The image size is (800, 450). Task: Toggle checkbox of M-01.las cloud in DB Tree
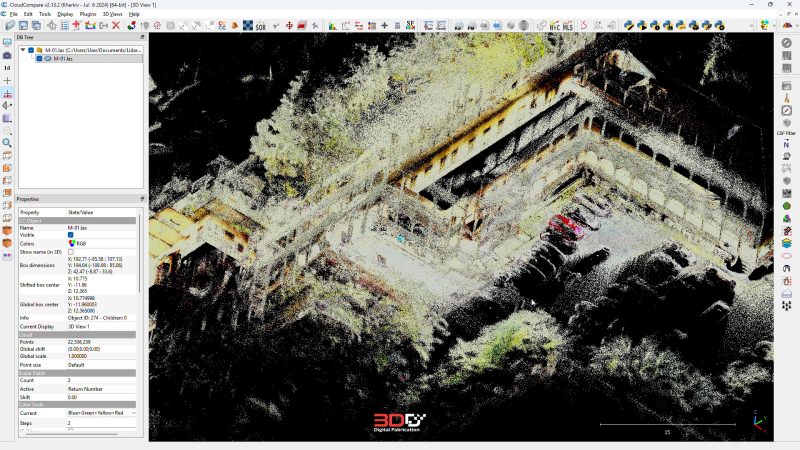(39, 58)
